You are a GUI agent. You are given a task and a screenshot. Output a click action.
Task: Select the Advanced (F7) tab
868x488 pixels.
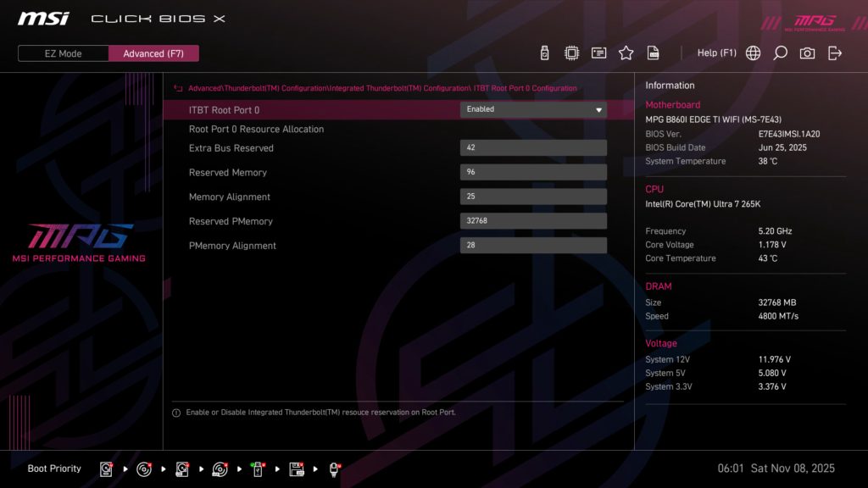pyautogui.click(x=153, y=53)
